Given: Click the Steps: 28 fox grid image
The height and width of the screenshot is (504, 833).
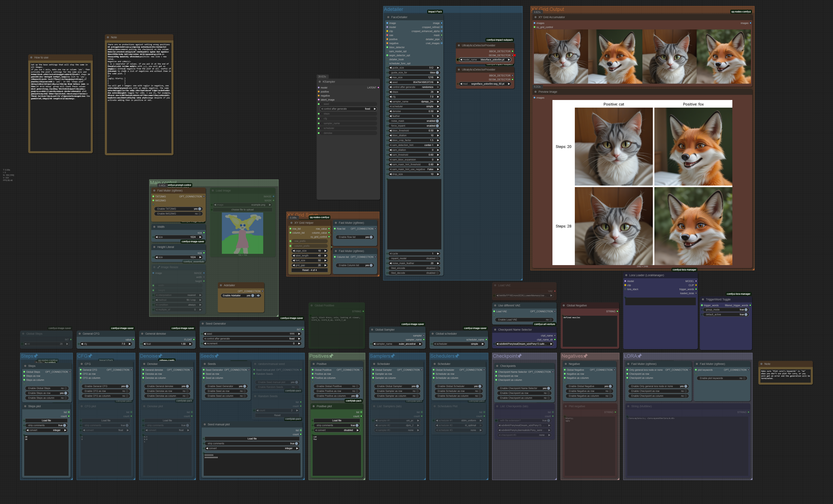Looking at the screenshot, I should (693, 226).
